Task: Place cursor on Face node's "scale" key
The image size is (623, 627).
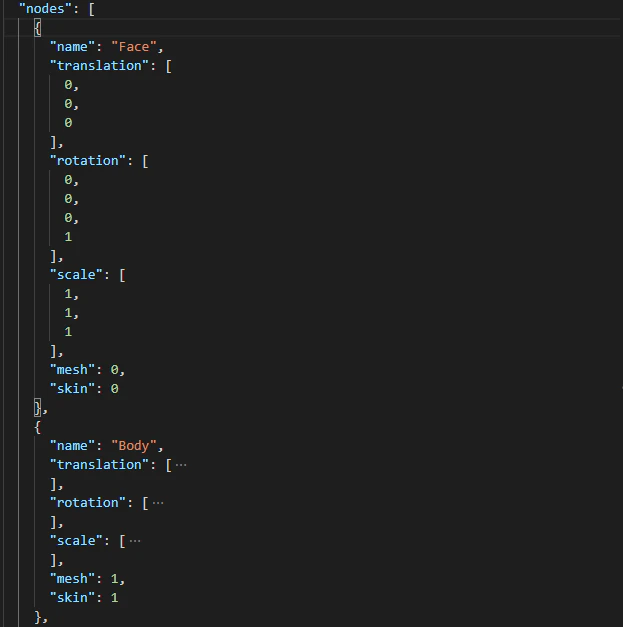Action: click(x=76, y=274)
